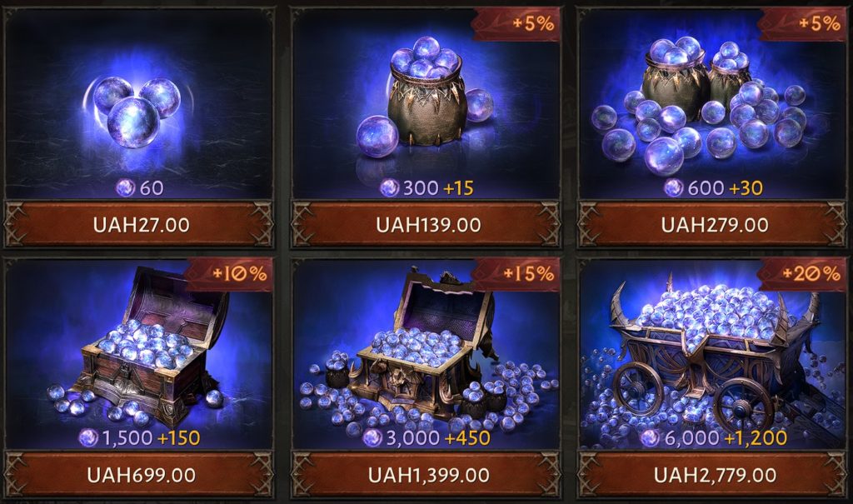Select the small treasure chest bundle
This screenshot has height=504, width=853.
pos(147,348)
